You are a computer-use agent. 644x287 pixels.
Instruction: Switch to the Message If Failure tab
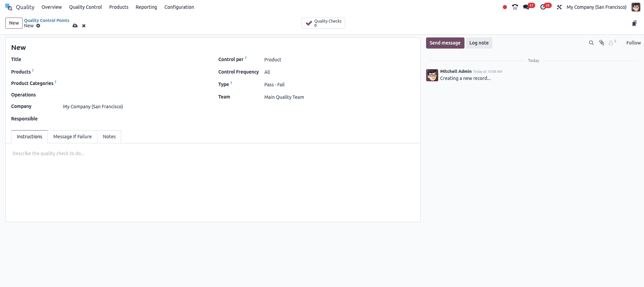tap(72, 137)
